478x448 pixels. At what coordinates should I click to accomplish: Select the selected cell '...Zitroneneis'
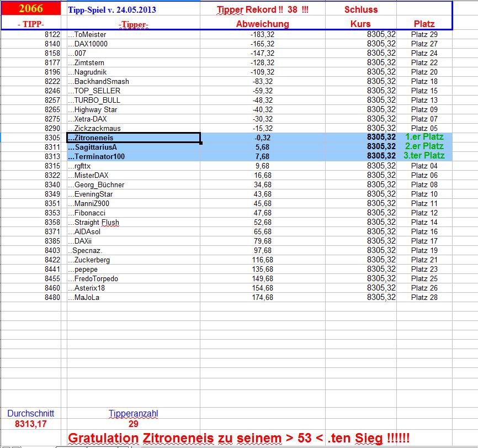134,138
